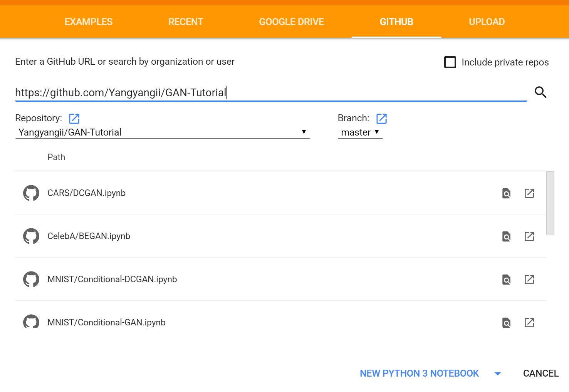Click the GitHub URL input field
This screenshot has height=392, width=569.
271,93
